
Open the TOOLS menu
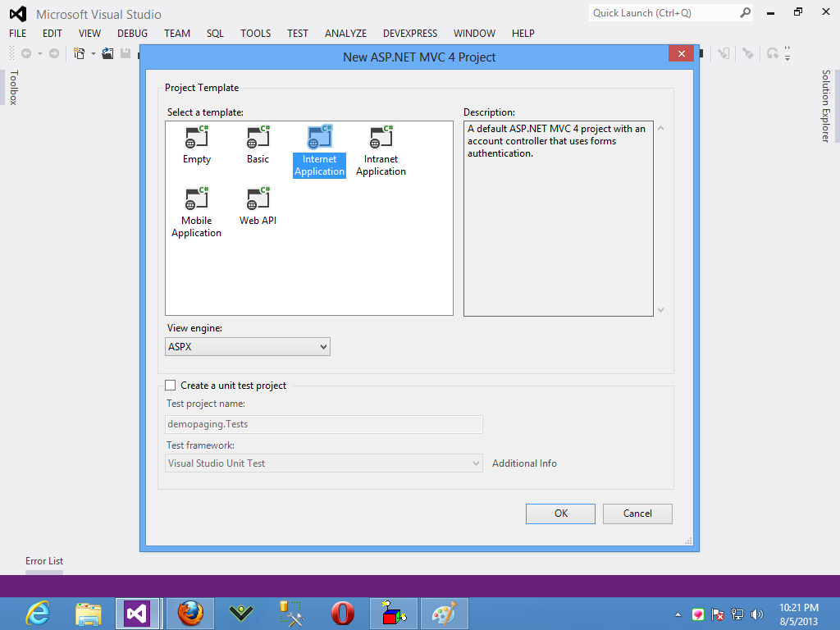coord(256,33)
